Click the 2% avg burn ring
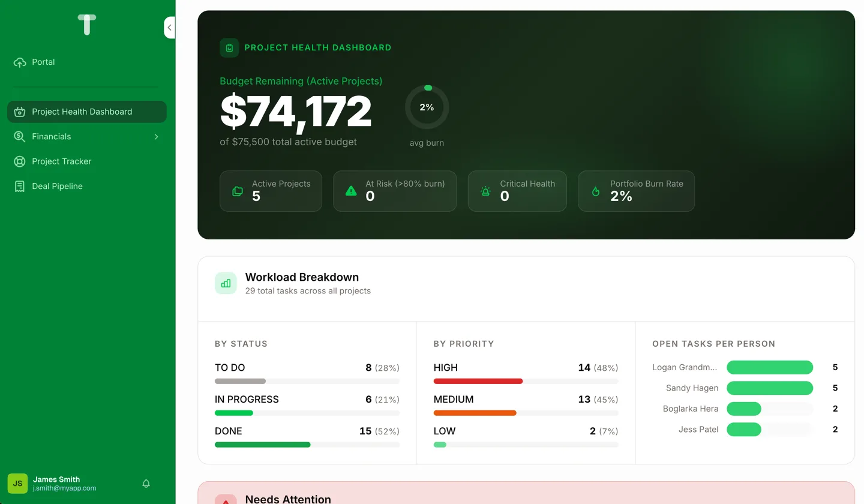 [x=427, y=107]
